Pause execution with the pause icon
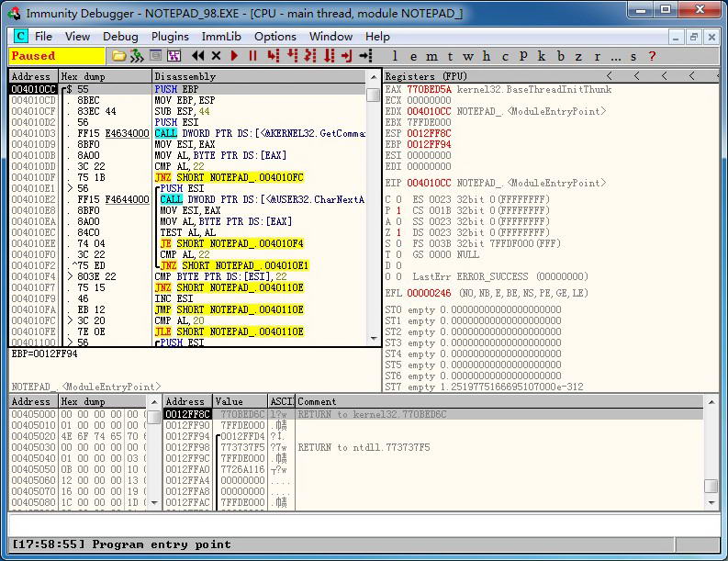This screenshot has height=561, width=728. point(252,56)
